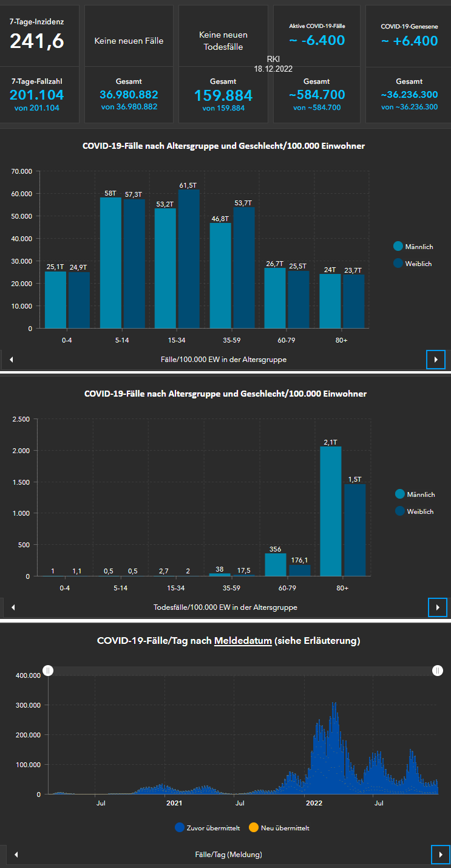Toggle Männlich series in cases chart legend

(398, 247)
